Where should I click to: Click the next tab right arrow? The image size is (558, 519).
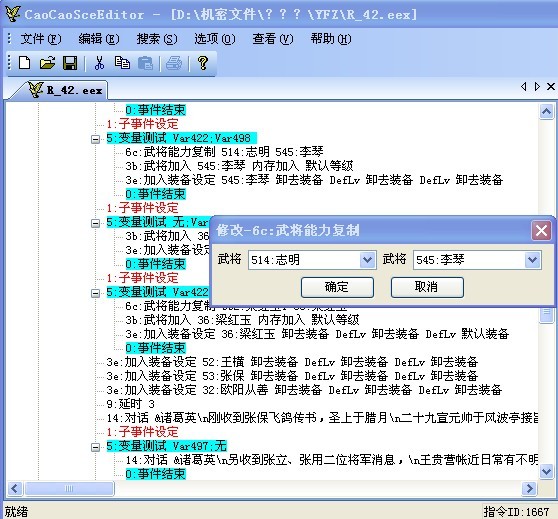click(x=537, y=86)
